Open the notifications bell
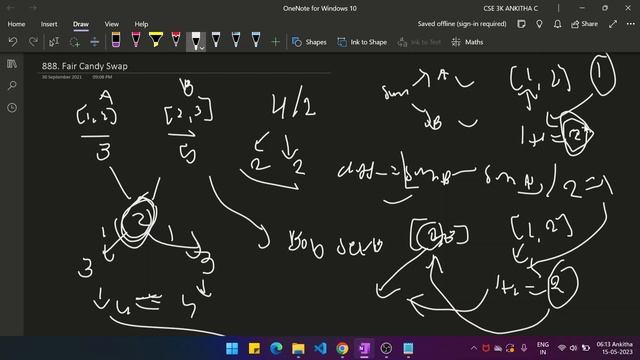 tap(557, 24)
